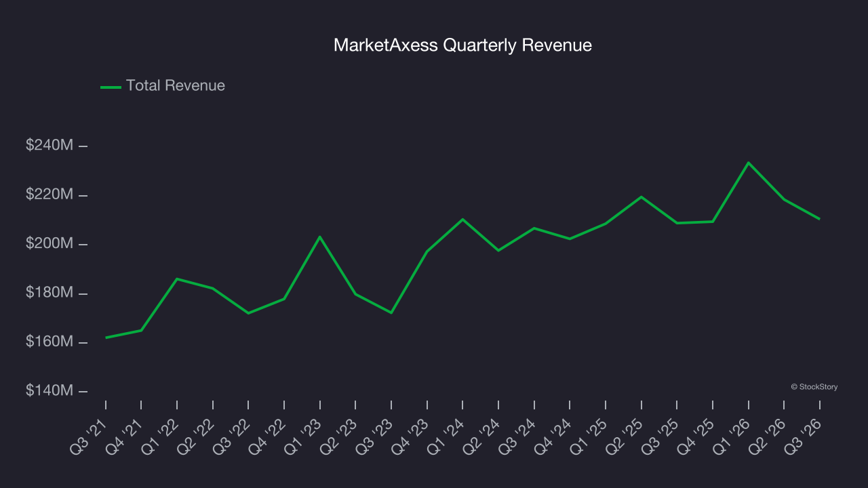Image resolution: width=868 pixels, height=488 pixels.
Task: Click the revenue line's starting point at Q3 '21
Action: pyautogui.click(x=106, y=338)
